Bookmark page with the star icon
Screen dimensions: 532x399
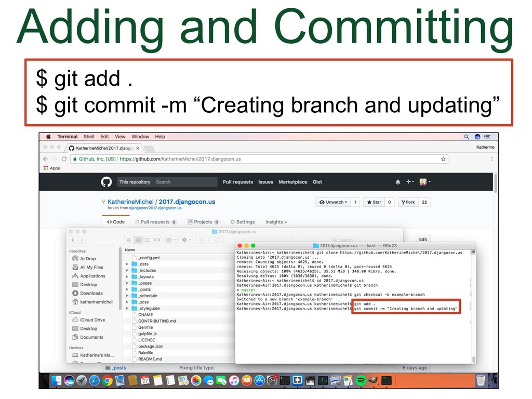tap(443, 159)
